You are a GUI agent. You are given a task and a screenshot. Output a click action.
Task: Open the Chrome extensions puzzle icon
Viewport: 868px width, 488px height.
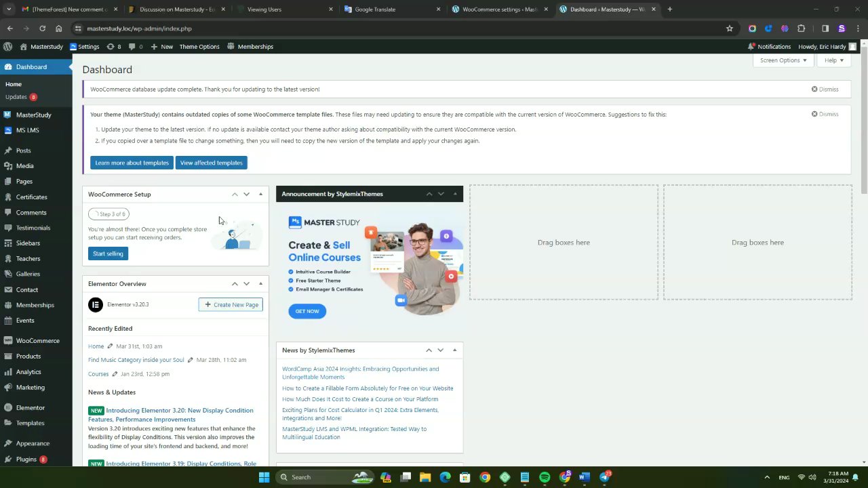[x=802, y=28]
